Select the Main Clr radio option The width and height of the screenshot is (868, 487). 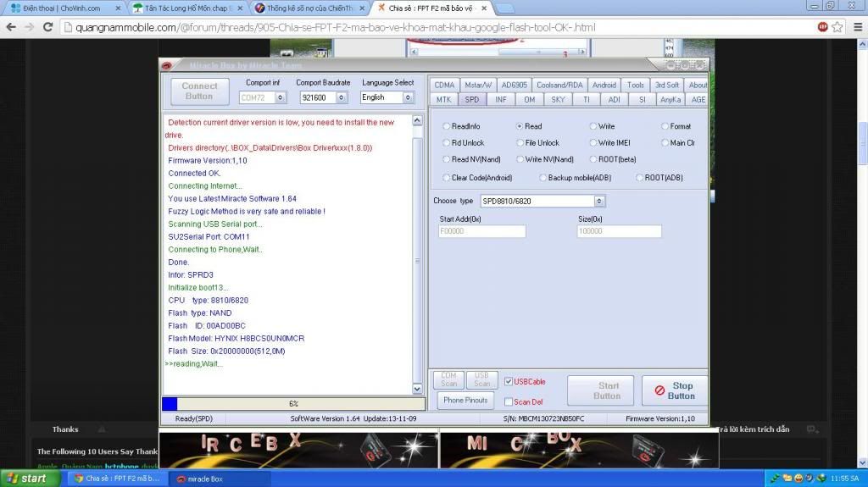pos(665,143)
